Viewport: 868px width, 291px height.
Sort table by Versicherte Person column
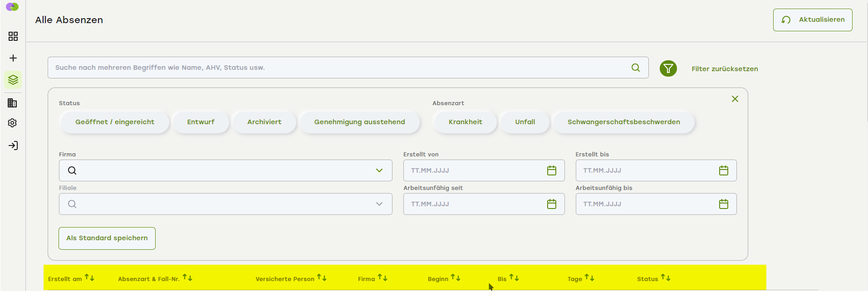tap(322, 278)
